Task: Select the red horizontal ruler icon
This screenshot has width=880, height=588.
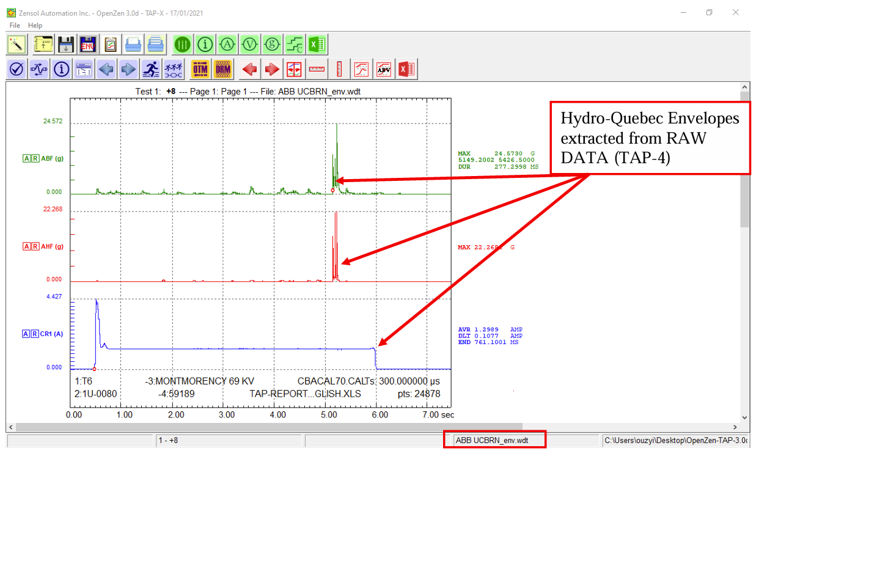Action: (317, 69)
